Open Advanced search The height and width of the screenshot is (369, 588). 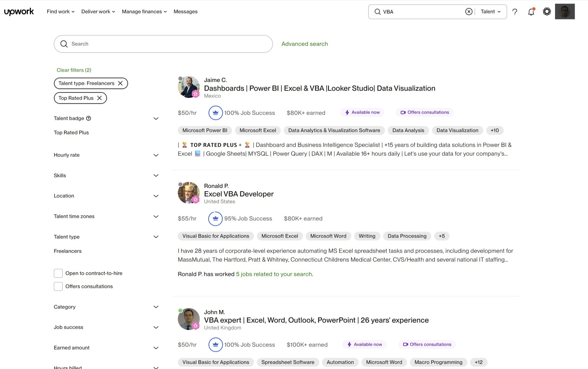[x=305, y=44]
